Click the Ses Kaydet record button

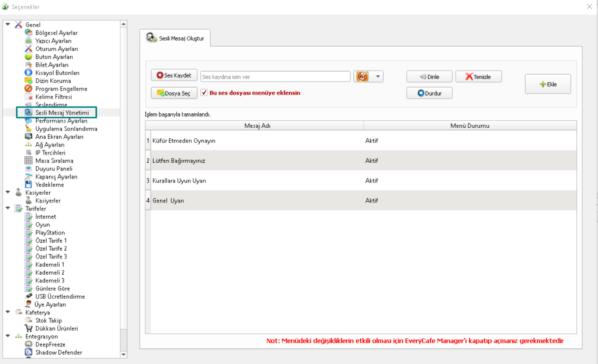point(174,76)
